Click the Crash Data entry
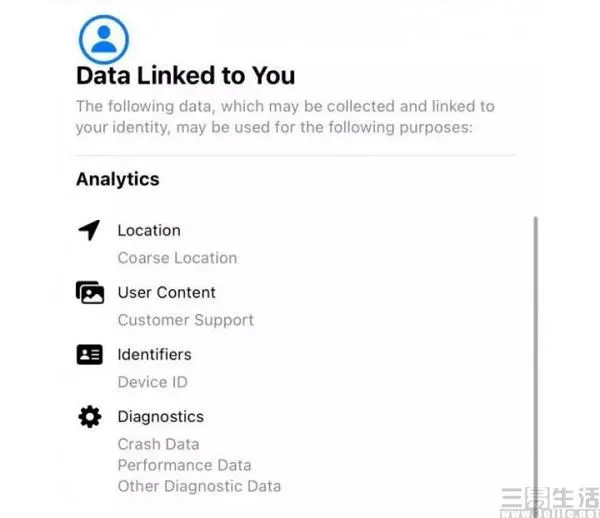The image size is (600, 518). point(158,444)
